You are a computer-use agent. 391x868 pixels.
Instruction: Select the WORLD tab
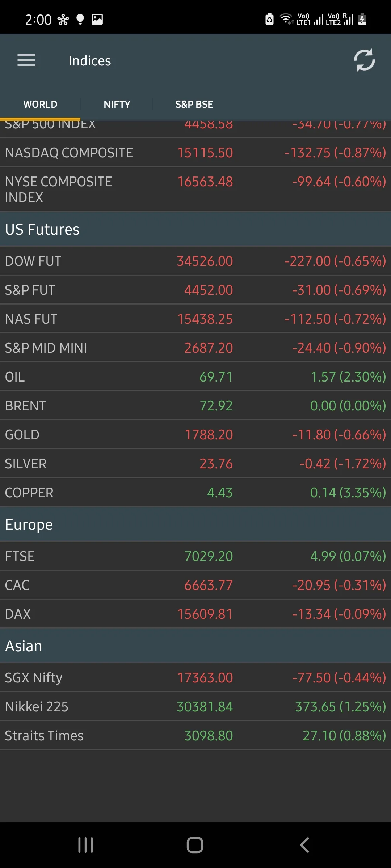(x=40, y=104)
